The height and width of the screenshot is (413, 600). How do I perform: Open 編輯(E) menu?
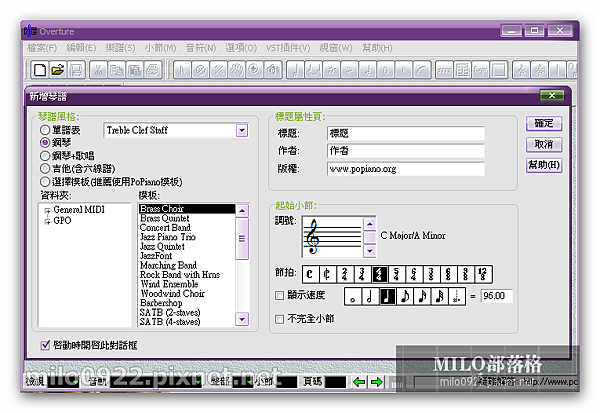(x=81, y=48)
